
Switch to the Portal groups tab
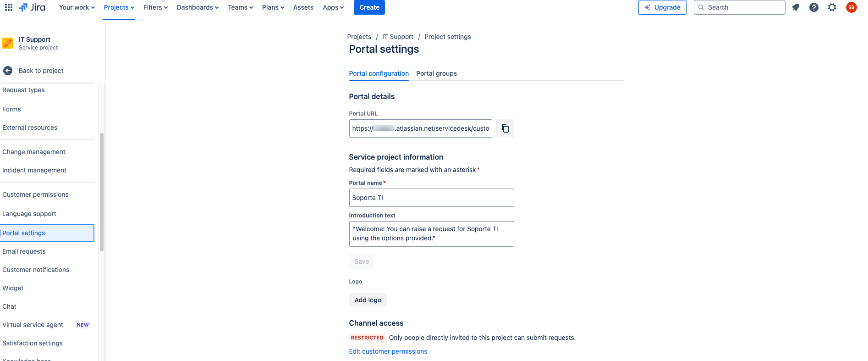436,73
